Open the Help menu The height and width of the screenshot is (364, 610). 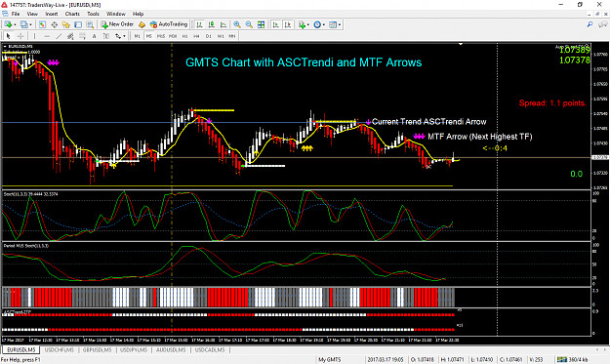point(139,14)
